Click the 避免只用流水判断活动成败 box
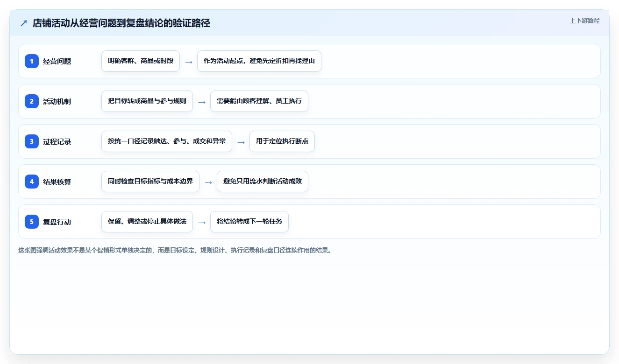The image size is (619, 364). click(263, 182)
